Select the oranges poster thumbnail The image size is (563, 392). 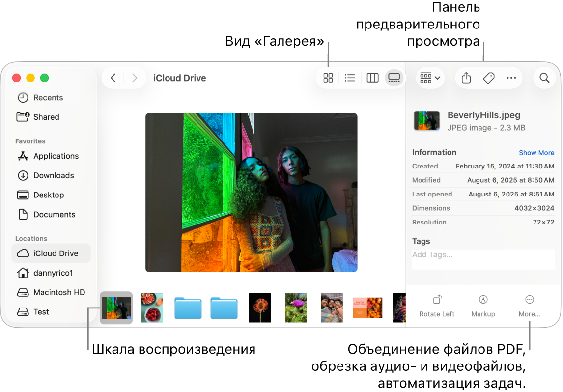point(367,308)
